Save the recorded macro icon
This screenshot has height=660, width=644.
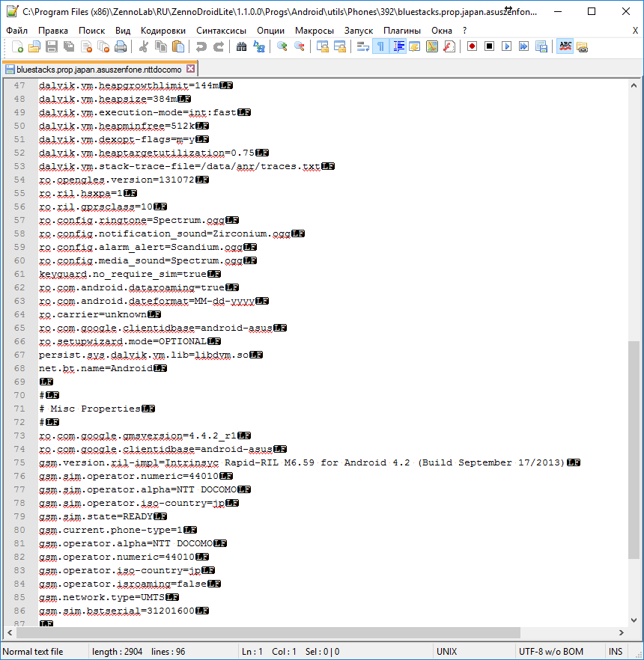pos(541,46)
